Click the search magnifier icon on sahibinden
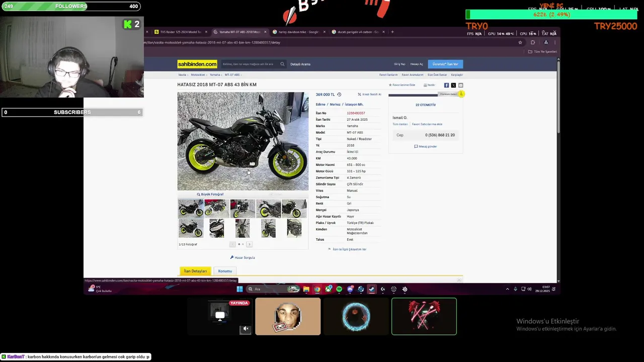 click(282, 64)
